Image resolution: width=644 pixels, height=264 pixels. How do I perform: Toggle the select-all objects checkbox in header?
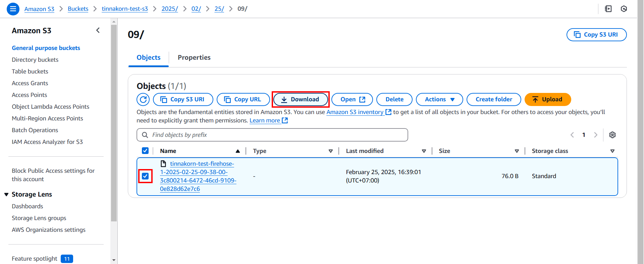145,151
